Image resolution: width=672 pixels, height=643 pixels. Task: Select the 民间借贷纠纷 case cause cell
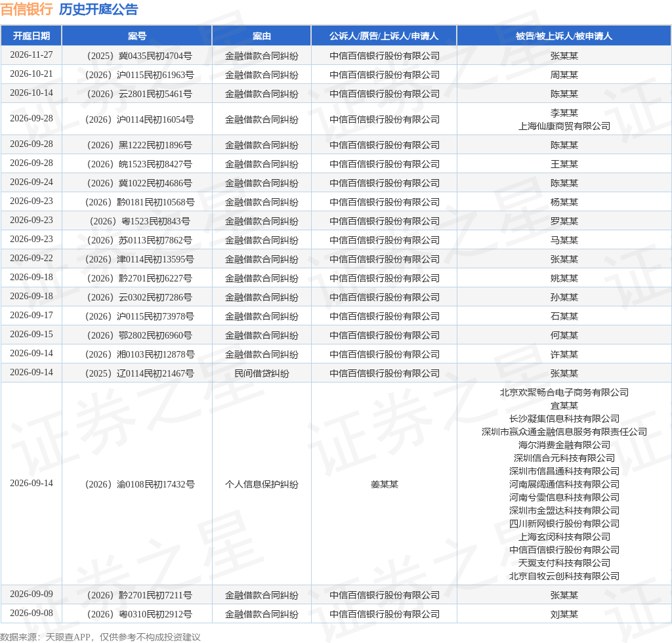click(x=261, y=373)
